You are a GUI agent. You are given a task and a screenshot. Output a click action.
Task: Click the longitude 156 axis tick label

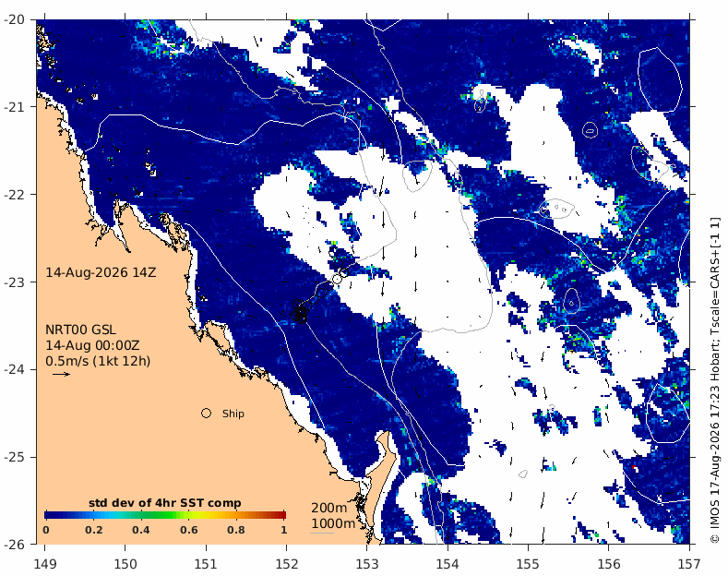coord(609,564)
